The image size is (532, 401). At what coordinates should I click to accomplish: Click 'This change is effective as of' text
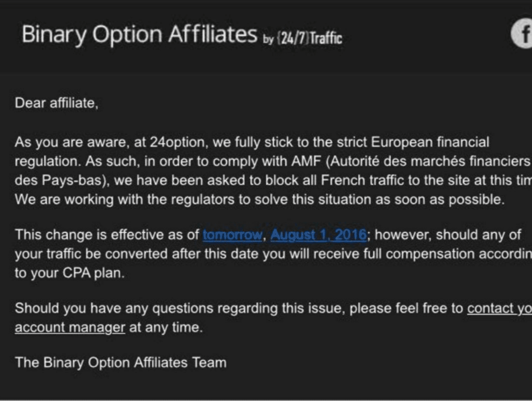pyautogui.click(x=107, y=235)
